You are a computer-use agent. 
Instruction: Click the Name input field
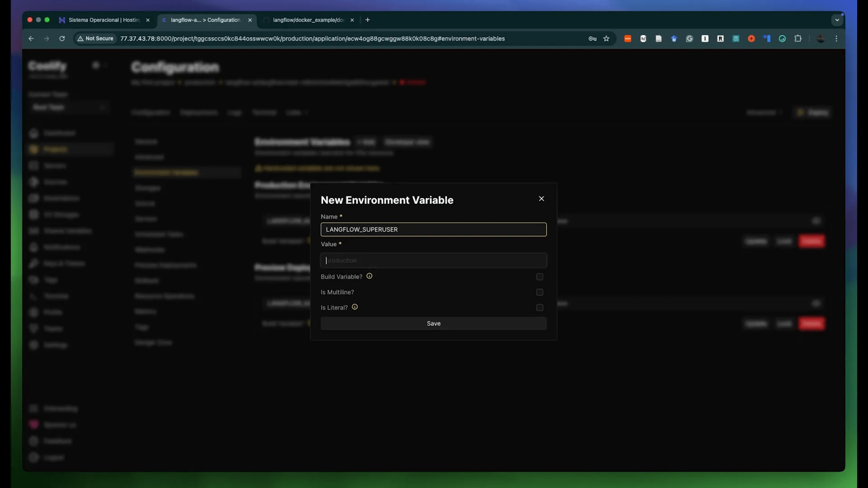(x=434, y=230)
